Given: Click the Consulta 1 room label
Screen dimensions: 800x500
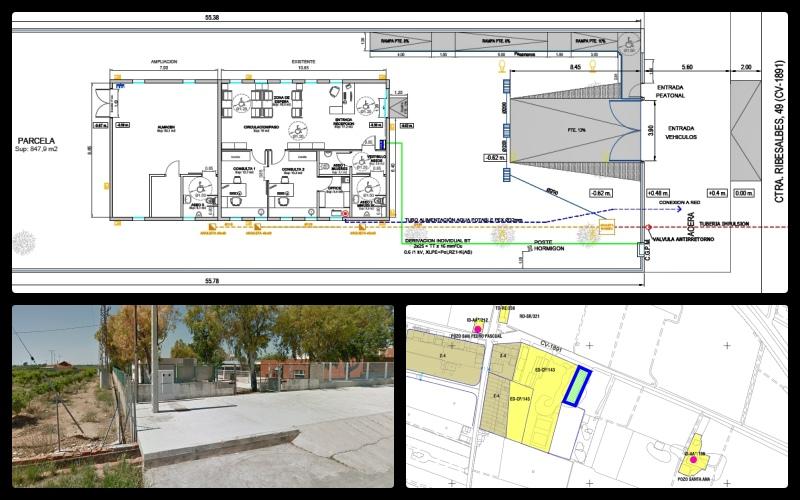Looking at the screenshot, I should pos(248,171).
